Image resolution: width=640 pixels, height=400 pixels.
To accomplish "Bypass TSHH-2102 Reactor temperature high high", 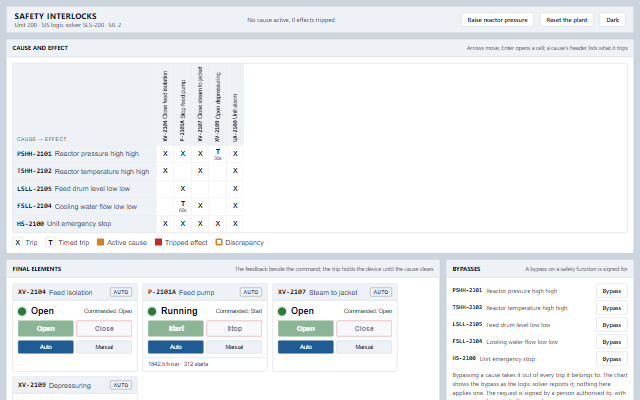I will coord(611,308).
